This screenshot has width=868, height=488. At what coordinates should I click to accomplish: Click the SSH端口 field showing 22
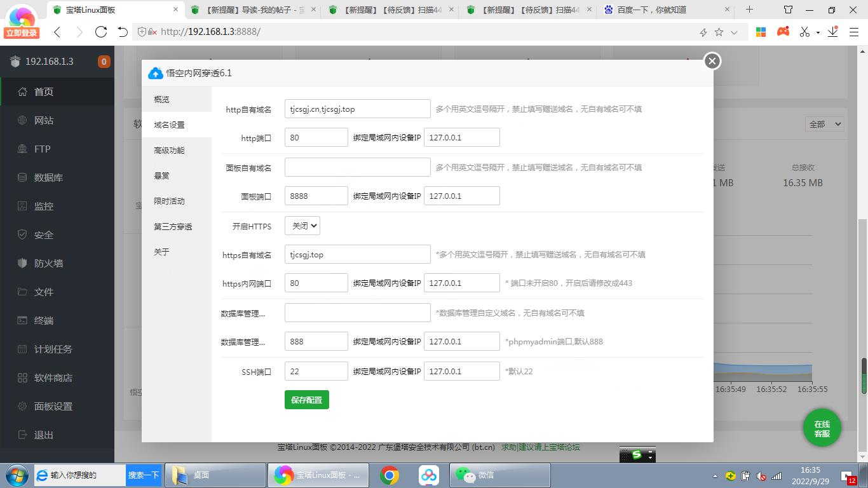coord(316,371)
